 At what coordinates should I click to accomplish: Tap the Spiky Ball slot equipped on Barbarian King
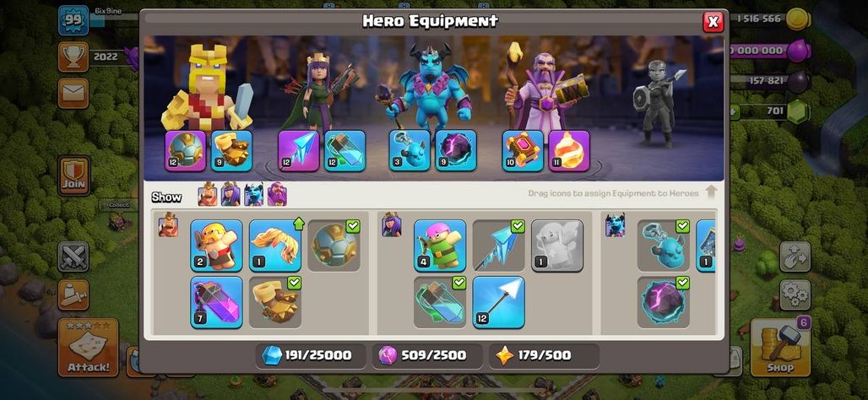[186, 150]
